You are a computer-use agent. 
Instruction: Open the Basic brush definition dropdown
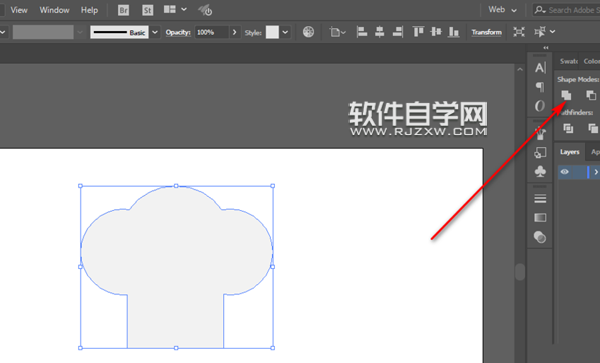[x=155, y=32]
